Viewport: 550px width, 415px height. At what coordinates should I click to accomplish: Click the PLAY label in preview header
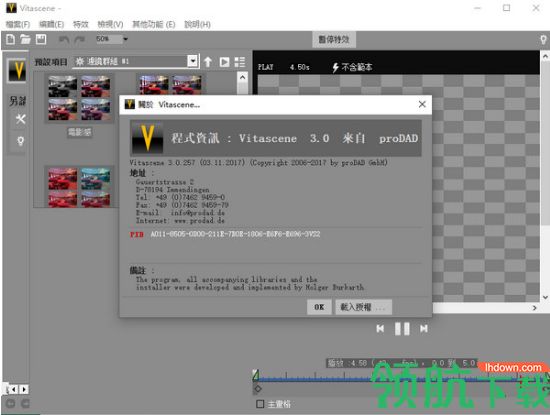(x=266, y=67)
